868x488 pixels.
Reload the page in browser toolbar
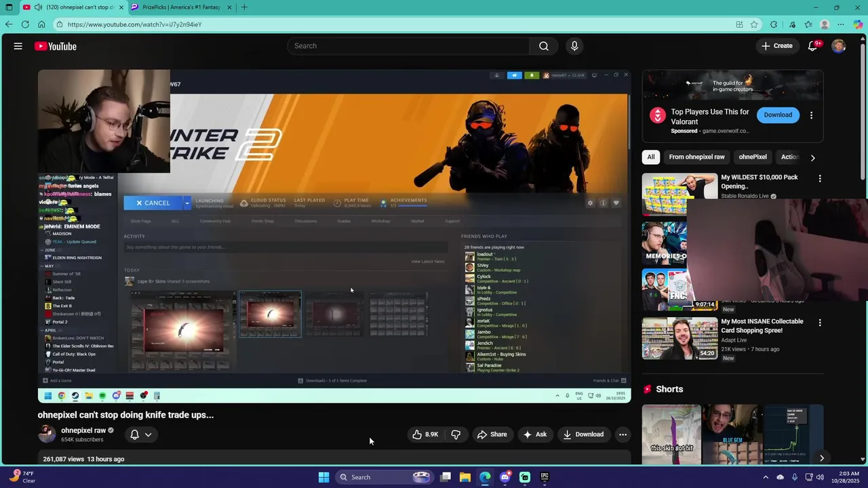pos(25,24)
